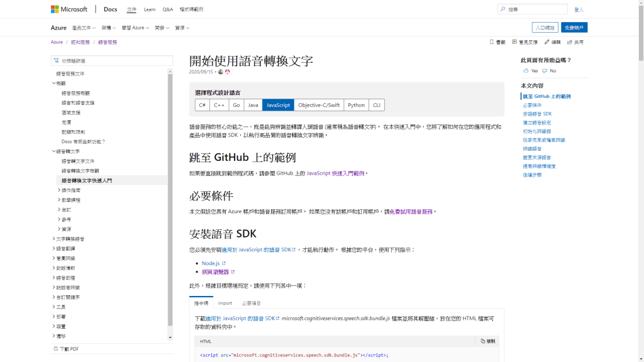The image size is (644, 362).
Task: Select the Python language option
Action: pos(356,105)
